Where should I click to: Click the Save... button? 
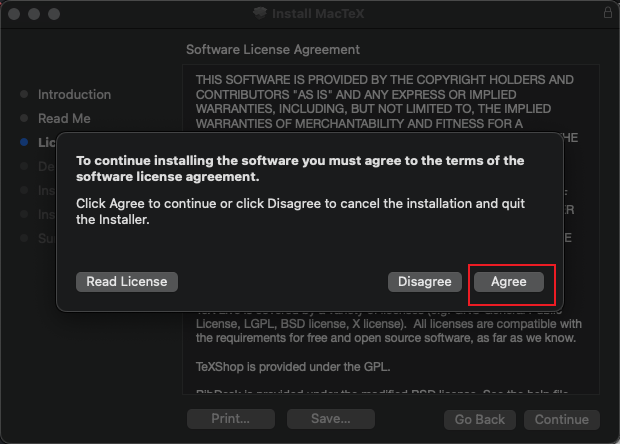point(331,419)
